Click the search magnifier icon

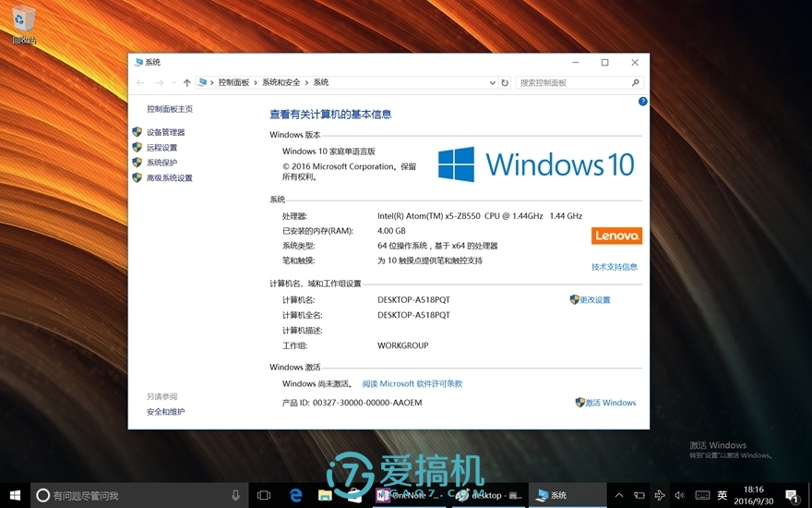(636, 82)
